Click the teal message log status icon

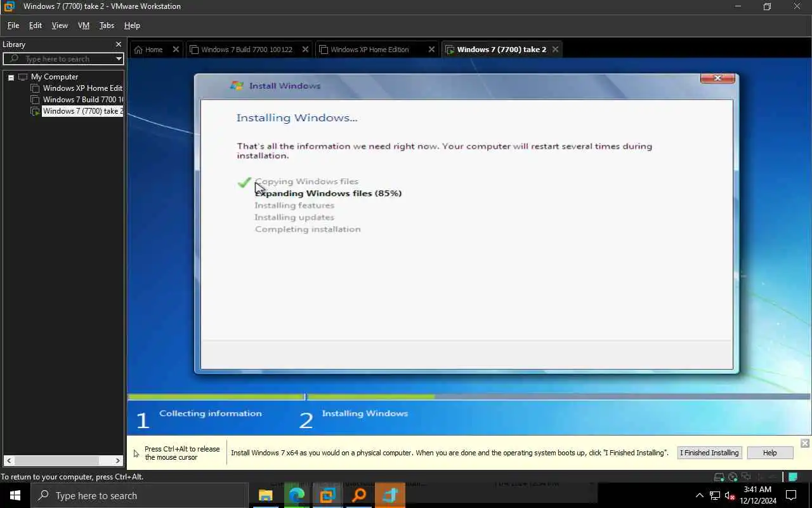792,477
